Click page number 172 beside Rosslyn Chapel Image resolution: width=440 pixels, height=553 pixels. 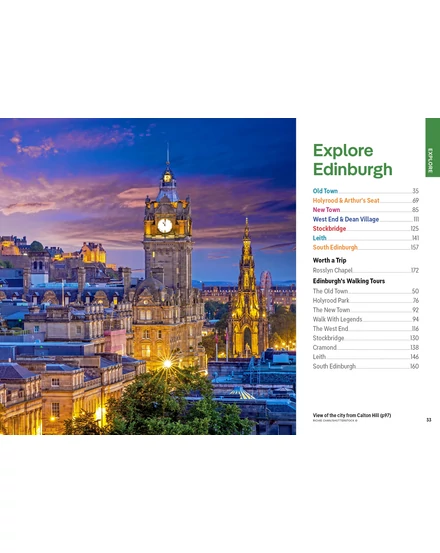pos(415,270)
